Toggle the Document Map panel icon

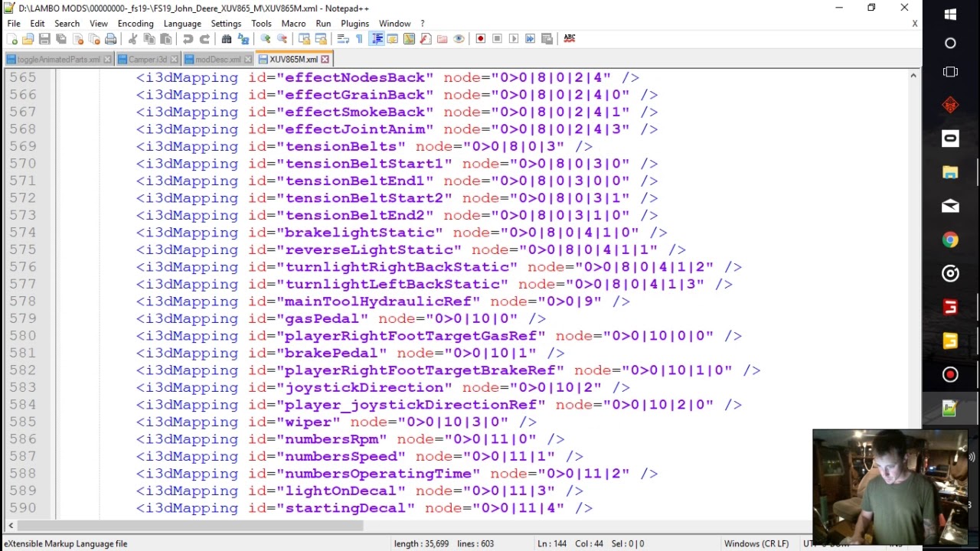pos(409,38)
